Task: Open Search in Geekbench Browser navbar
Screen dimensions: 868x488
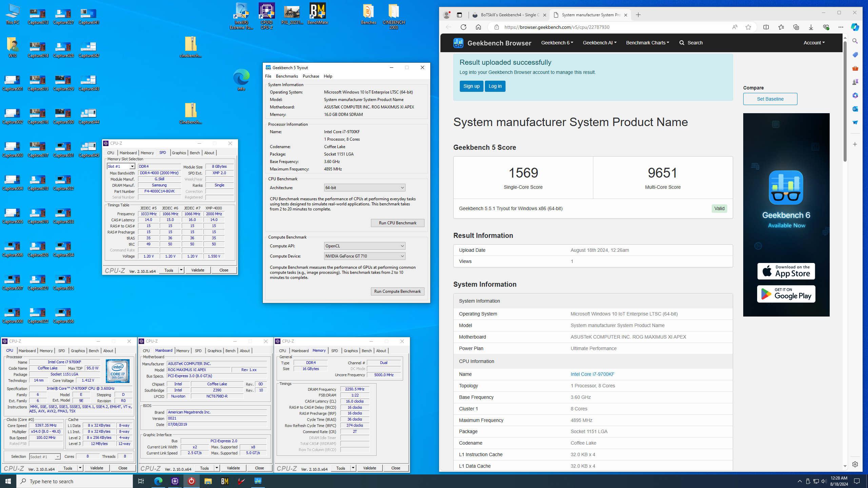Action: (691, 43)
